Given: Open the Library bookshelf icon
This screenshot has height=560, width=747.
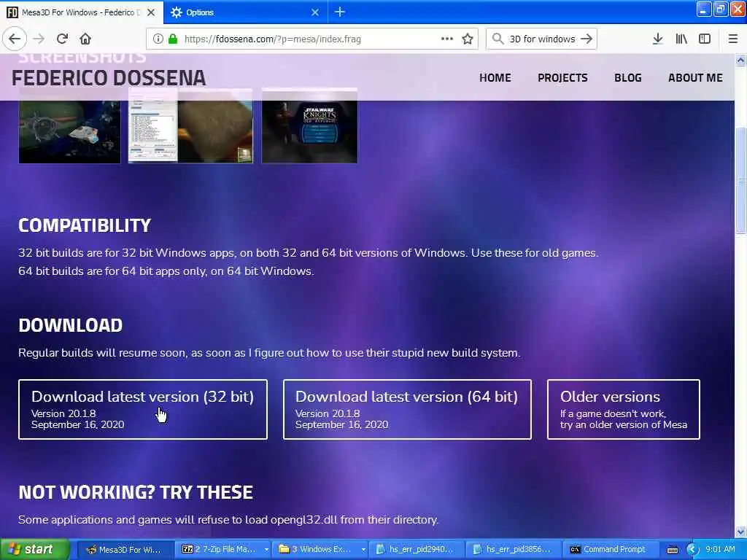Looking at the screenshot, I should (681, 39).
